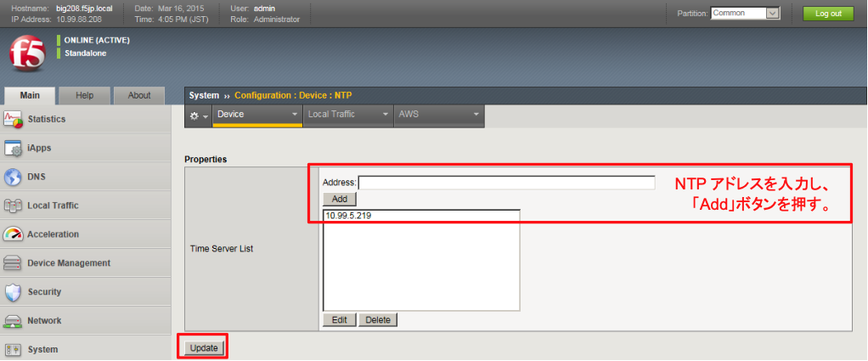Click the System breadcrumb link
The height and width of the screenshot is (361, 868).
pos(204,95)
